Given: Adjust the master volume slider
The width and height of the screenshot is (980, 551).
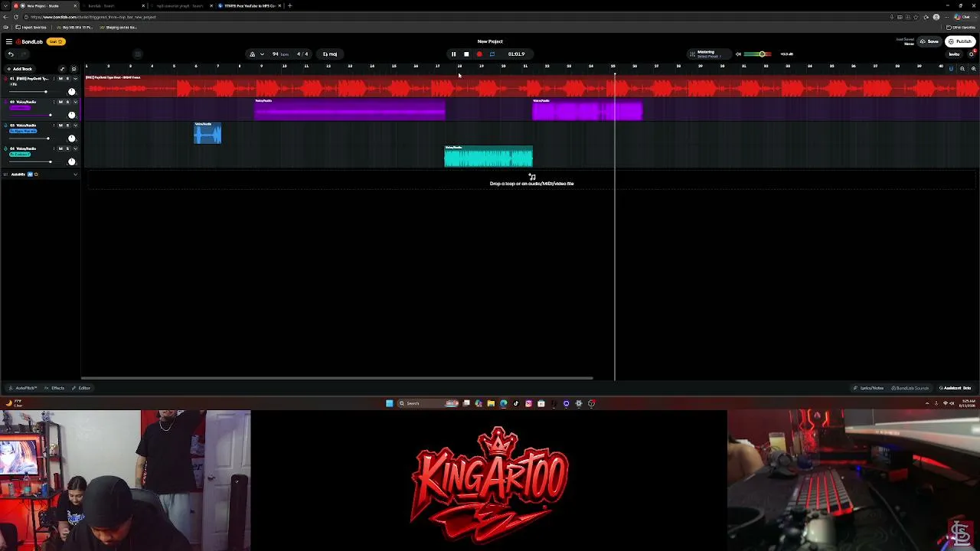Looking at the screenshot, I should click(x=758, y=54).
